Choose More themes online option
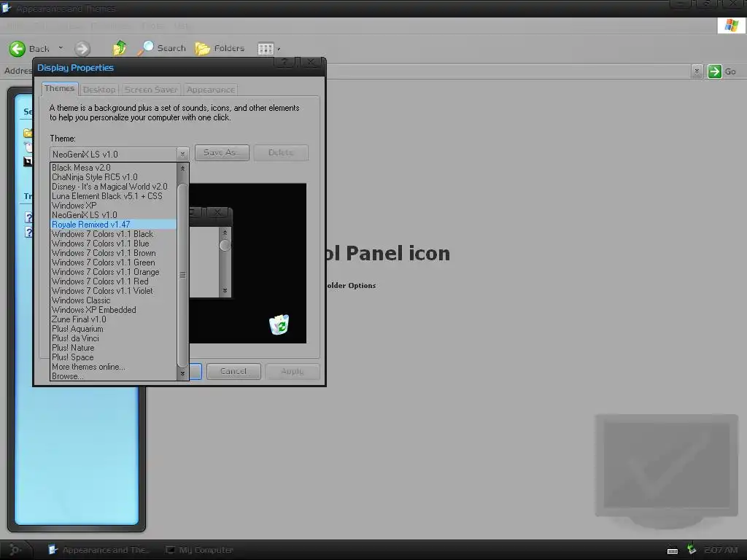The width and height of the screenshot is (747, 560). [x=113, y=367]
